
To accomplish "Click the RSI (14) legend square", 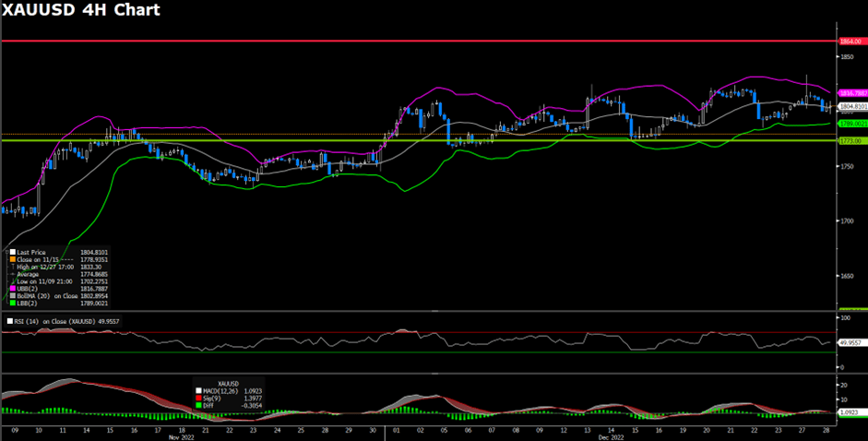I will click(x=6, y=320).
